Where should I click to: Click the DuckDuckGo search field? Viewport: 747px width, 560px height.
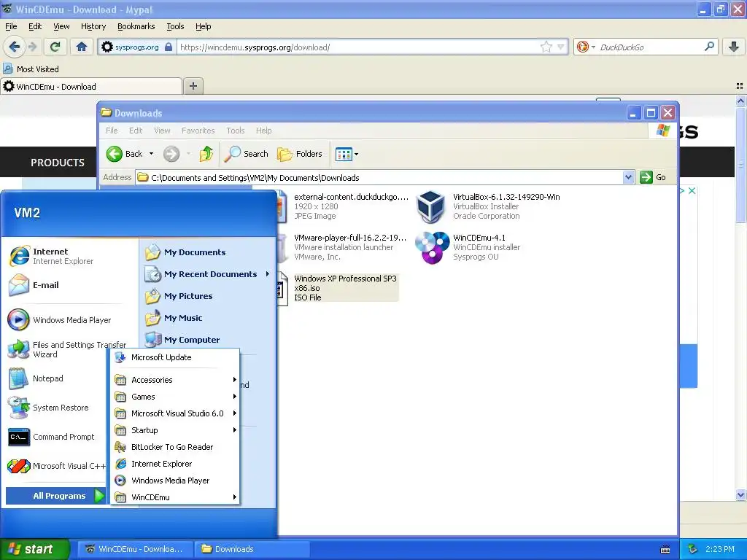pyautogui.click(x=650, y=47)
